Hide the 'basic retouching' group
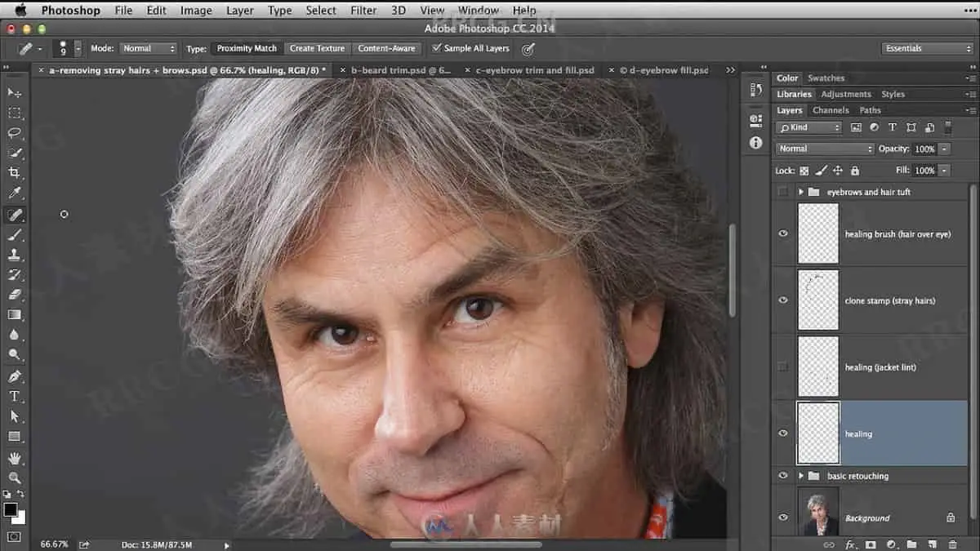 [783, 476]
